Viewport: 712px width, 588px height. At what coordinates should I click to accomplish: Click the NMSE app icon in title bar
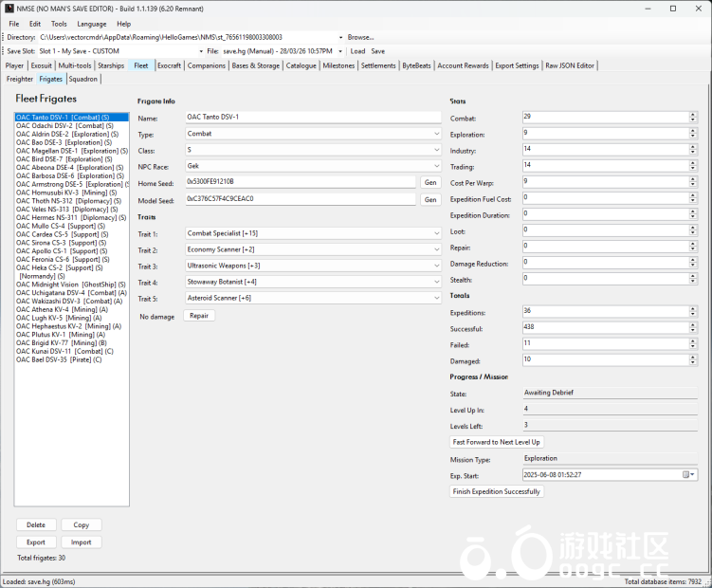(x=9, y=9)
